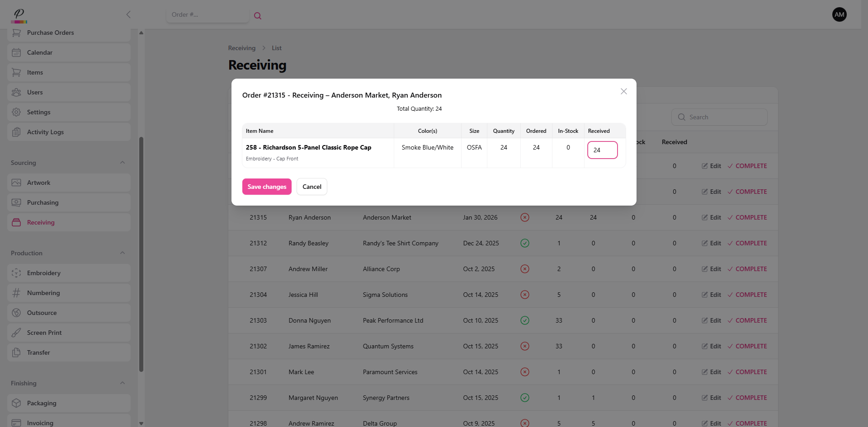868x427 pixels.
Task: Click the green status check for order 21312
Action: tap(525, 243)
